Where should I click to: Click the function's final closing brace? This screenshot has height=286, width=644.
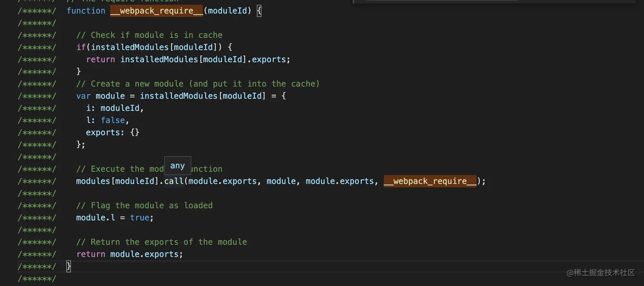pyautogui.click(x=69, y=266)
